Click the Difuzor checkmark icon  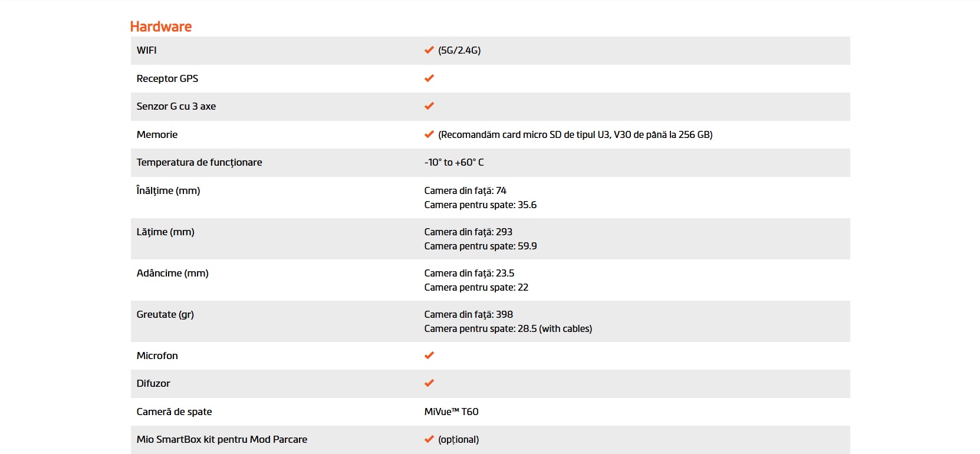[x=429, y=383]
